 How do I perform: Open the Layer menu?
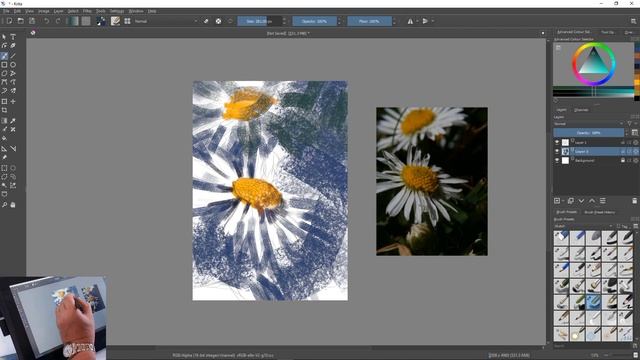(58, 11)
